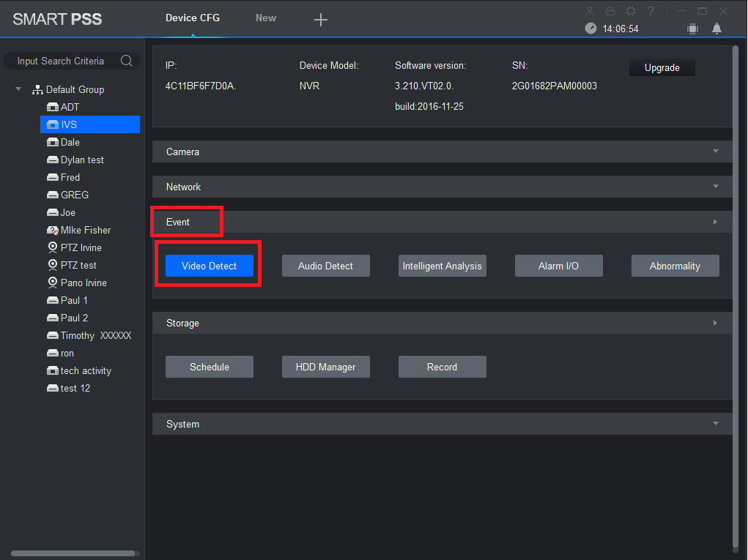Click the Mike Fisher offline device icon
The height and width of the screenshot is (560, 748).
pyautogui.click(x=53, y=230)
